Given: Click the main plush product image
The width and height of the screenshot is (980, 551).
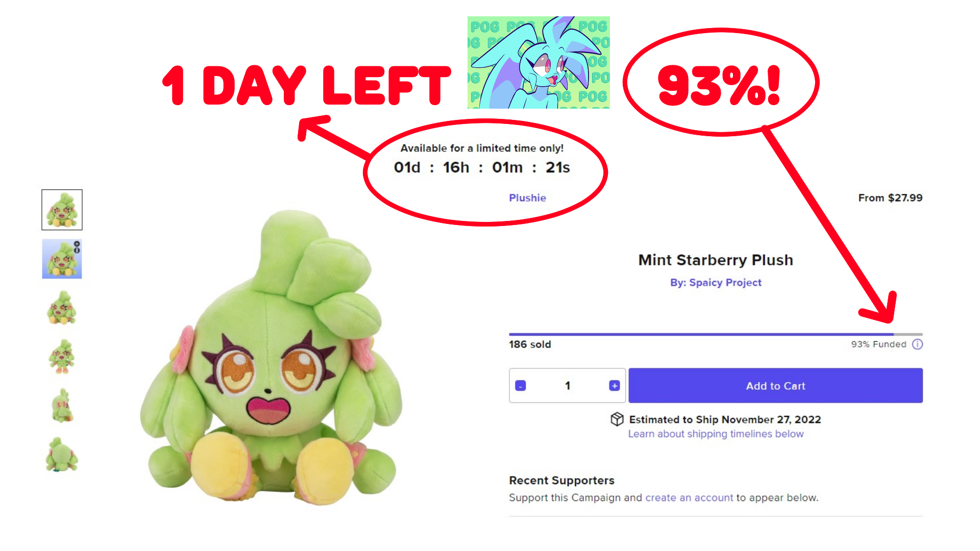Looking at the screenshot, I should [x=271, y=357].
